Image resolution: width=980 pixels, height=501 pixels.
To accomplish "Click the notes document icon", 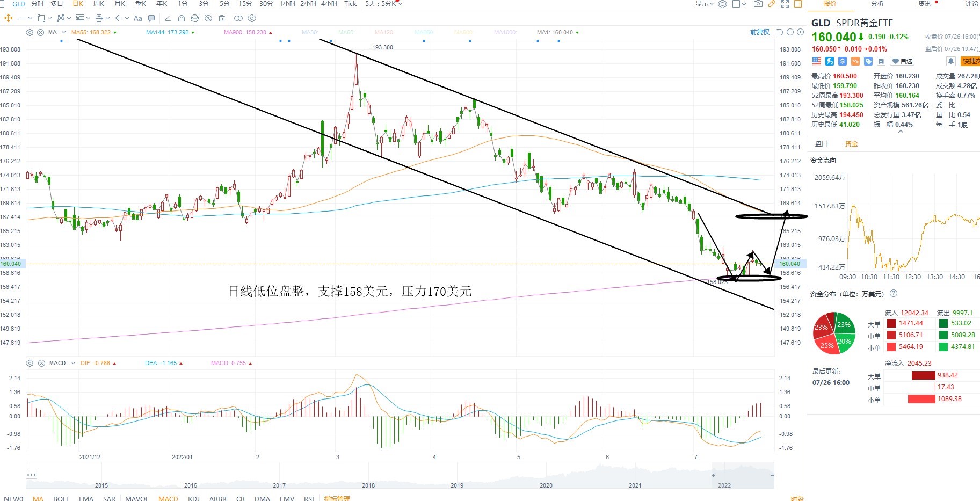I will click(881, 61).
